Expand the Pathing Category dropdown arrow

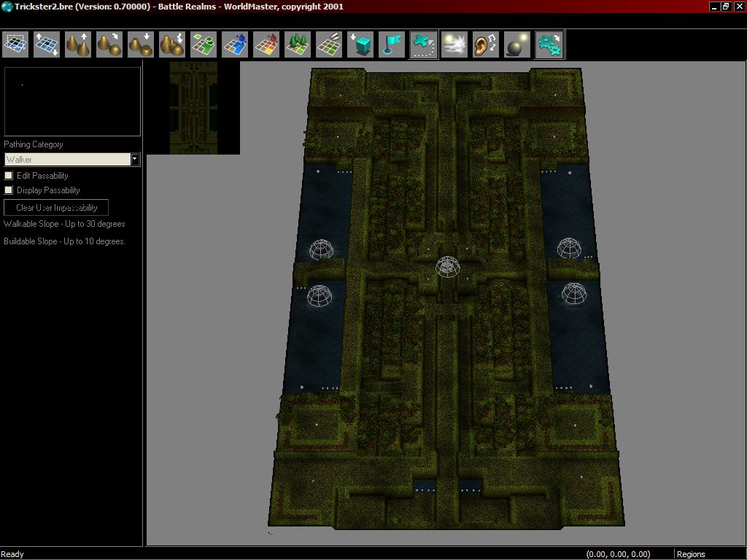click(x=135, y=160)
